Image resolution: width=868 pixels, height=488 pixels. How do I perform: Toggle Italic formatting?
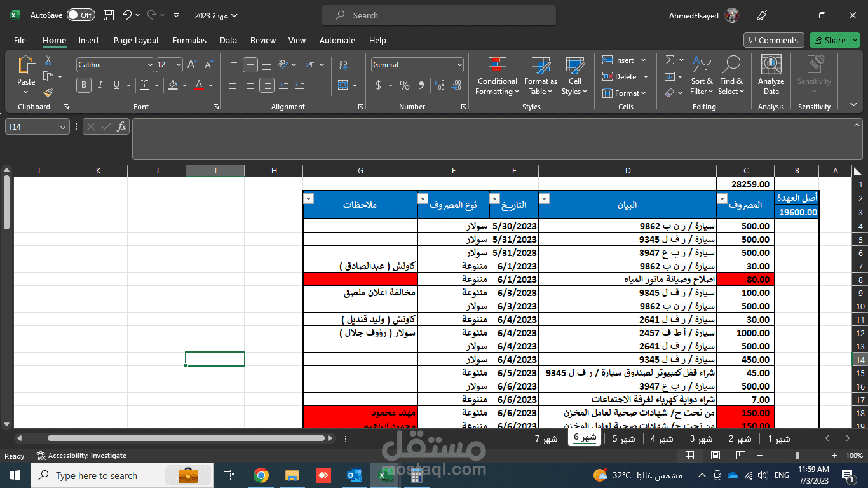pyautogui.click(x=101, y=85)
